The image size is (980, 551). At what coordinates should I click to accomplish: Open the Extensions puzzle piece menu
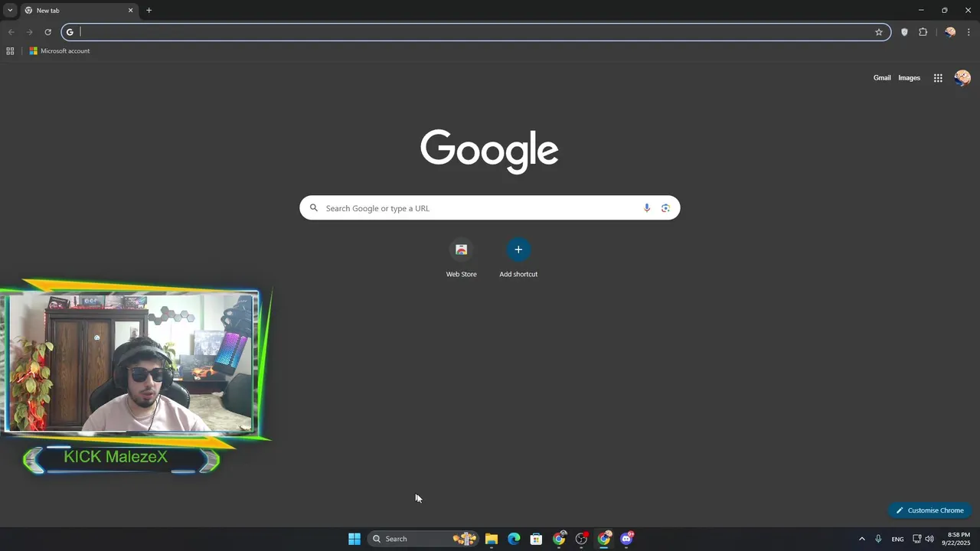(x=923, y=32)
